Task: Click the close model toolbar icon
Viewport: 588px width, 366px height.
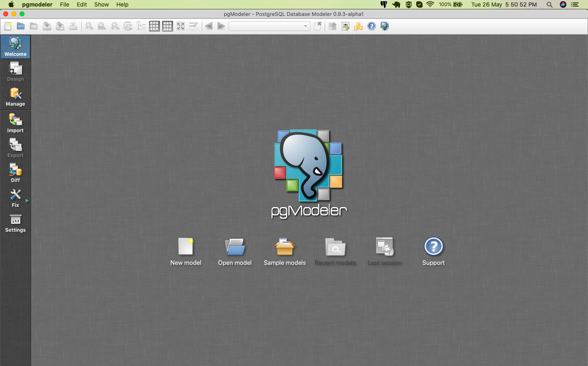Action: [x=317, y=27]
